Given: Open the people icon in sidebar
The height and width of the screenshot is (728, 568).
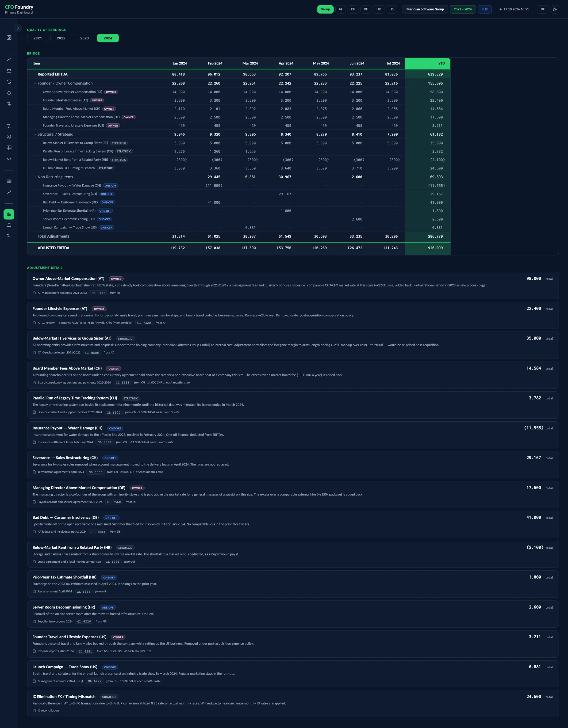Looking at the screenshot, I should 9,137.
